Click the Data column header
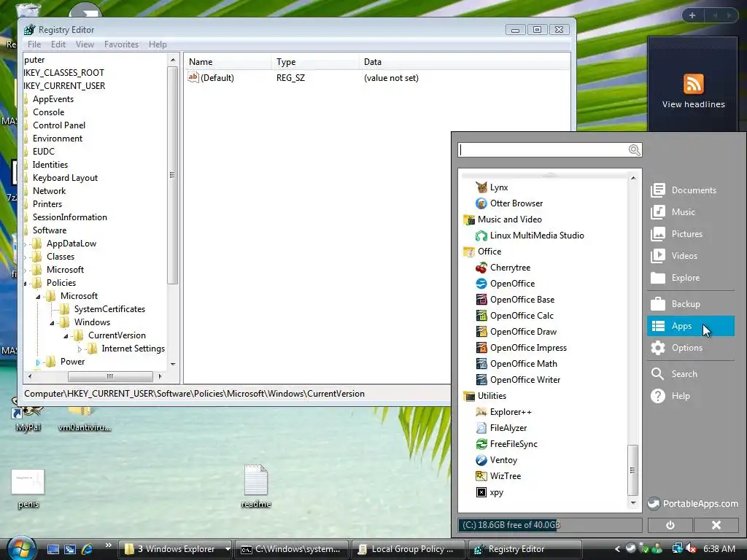 (x=464, y=62)
